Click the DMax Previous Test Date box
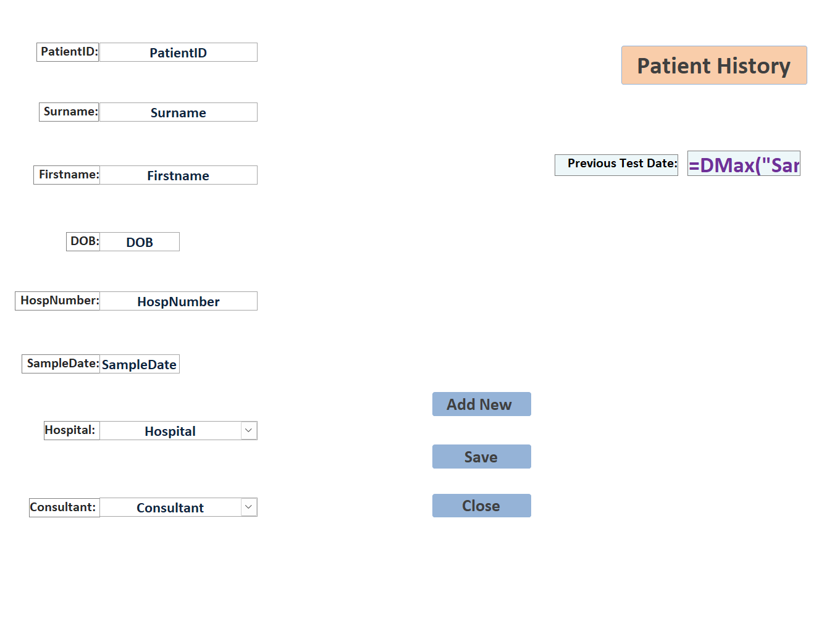Screen dimensions: 840x634 [x=744, y=164]
